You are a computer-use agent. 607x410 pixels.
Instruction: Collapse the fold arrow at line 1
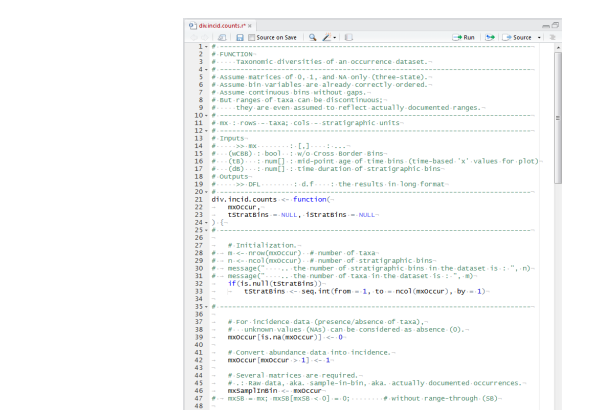point(205,46)
